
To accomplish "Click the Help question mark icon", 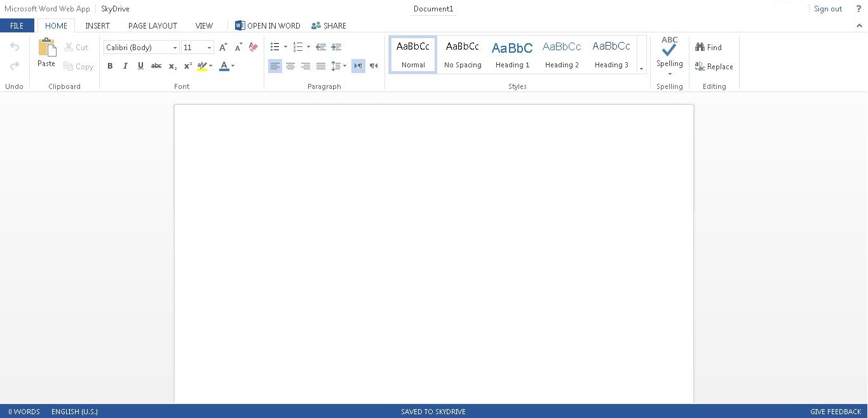I will pyautogui.click(x=858, y=9).
